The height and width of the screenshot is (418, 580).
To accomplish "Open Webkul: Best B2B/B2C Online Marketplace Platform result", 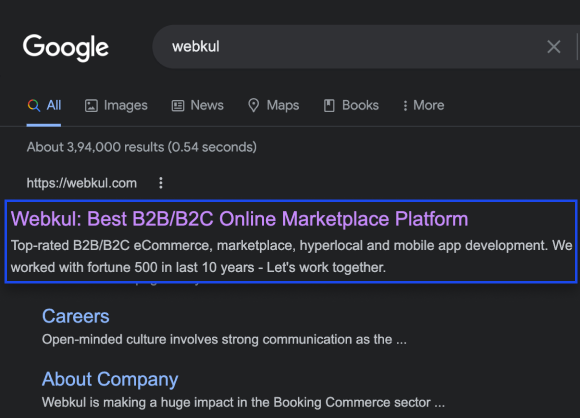I will coord(239,219).
